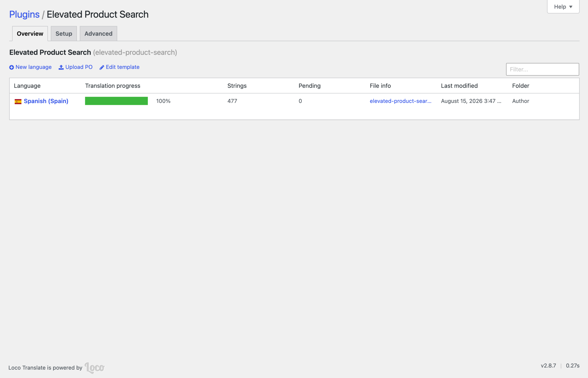Open the New language link text
Viewport: 588px width, 378px height.
(x=34, y=67)
